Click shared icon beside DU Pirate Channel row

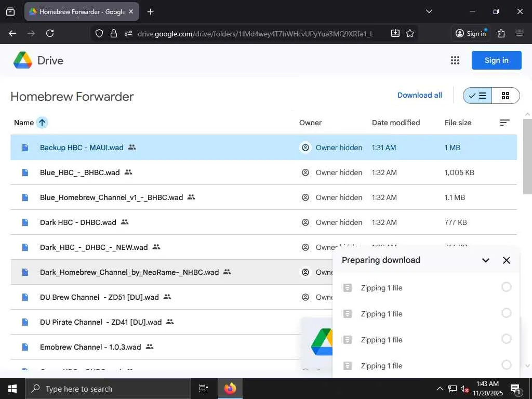coord(170,322)
